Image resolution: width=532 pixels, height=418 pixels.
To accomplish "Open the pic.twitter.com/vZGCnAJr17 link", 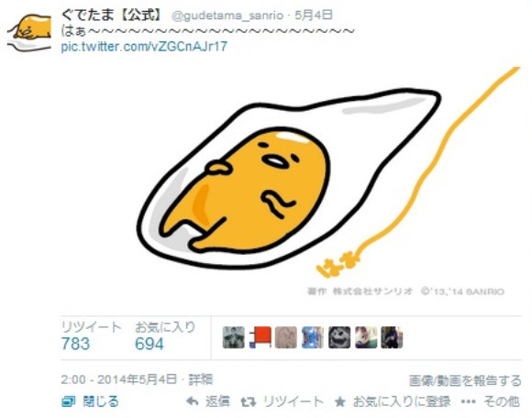I will [144, 47].
